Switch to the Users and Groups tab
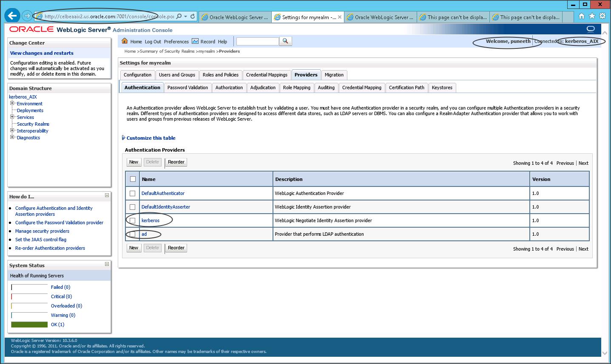611x364 pixels. point(177,75)
